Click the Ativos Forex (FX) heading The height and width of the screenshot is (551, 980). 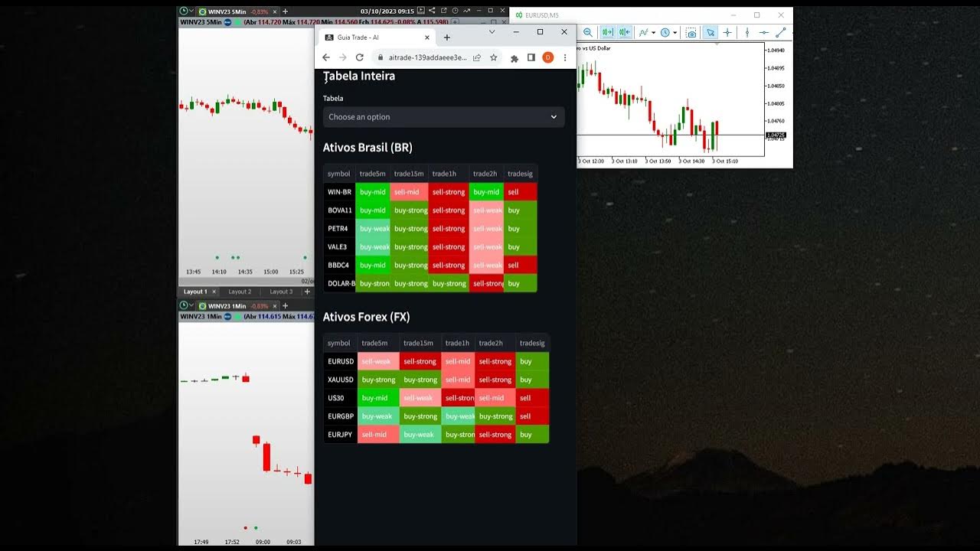(367, 317)
